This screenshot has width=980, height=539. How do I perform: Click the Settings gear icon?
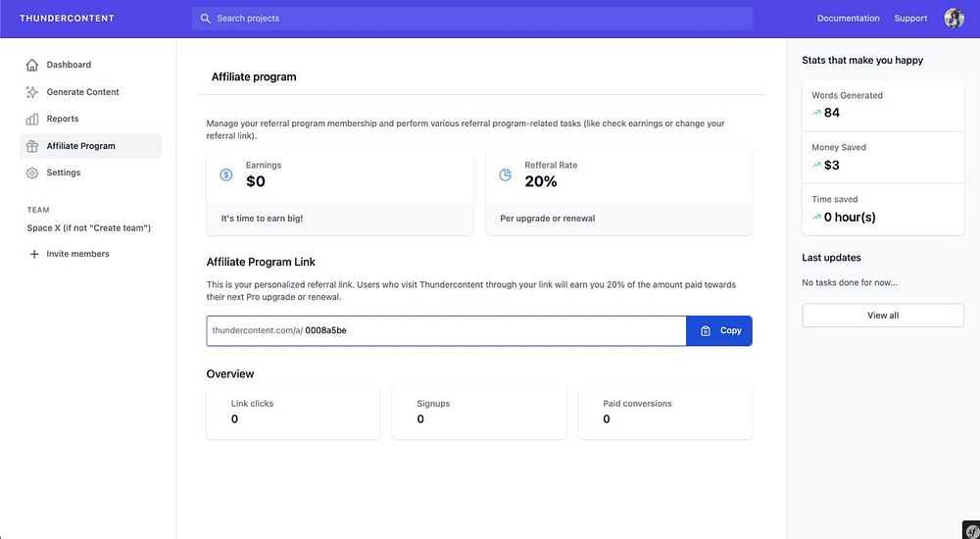(32, 172)
